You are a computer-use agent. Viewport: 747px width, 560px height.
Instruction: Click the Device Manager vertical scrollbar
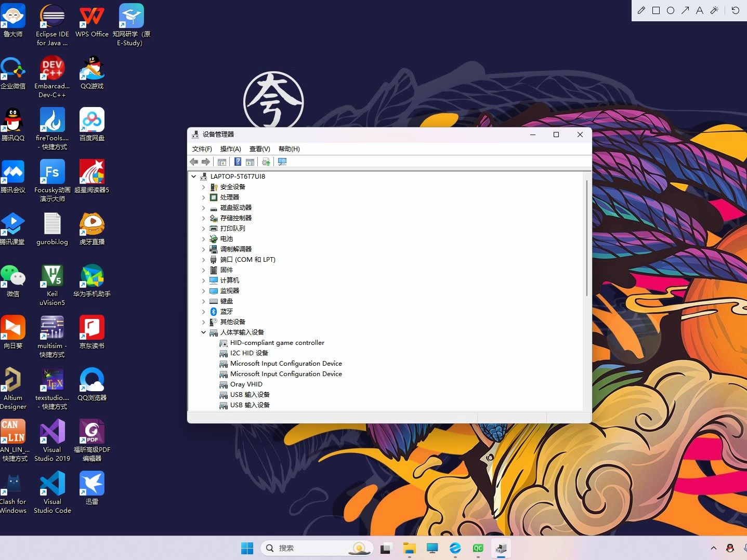pyautogui.click(x=587, y=238)
